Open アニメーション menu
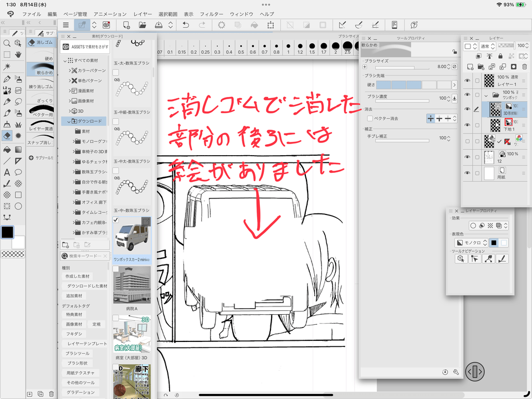Viewport: 532px width, 399px height. click(x=110, y=14)
